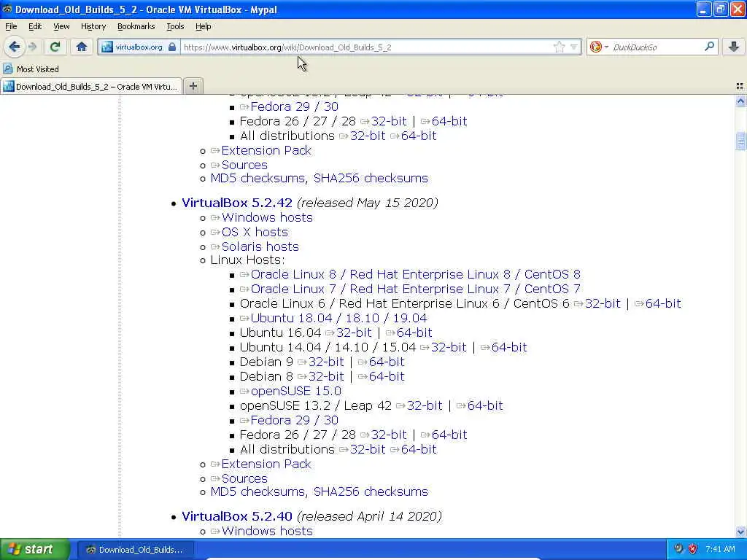This screenshot has height=560, width=747.
Task: Open the openSUSE 15.0 link
Action: click(x=296, y=392)
